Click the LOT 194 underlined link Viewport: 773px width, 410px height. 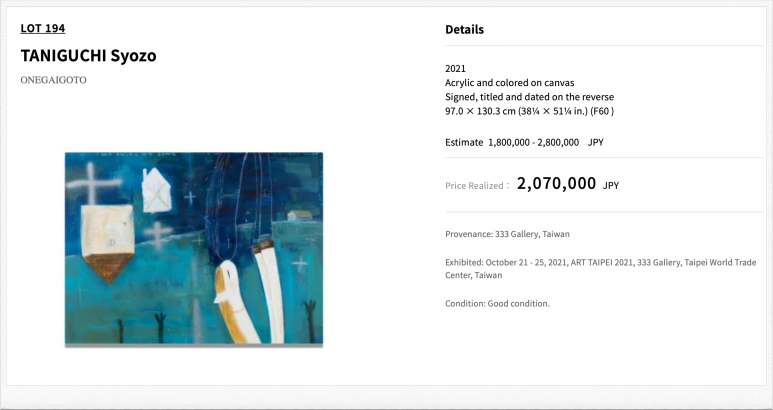pyautogui.click(x=43, y=28)
